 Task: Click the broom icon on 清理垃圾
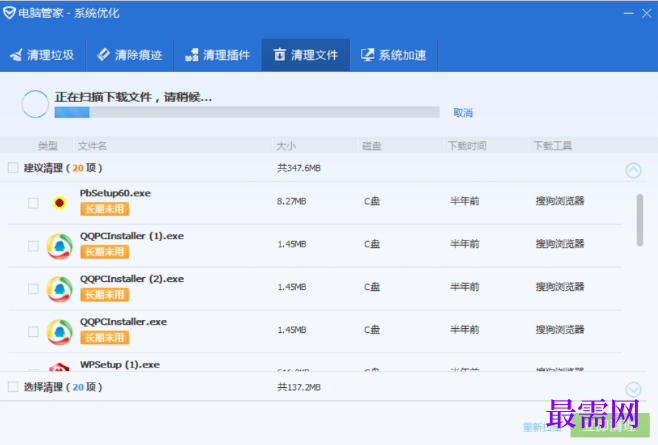16,55
